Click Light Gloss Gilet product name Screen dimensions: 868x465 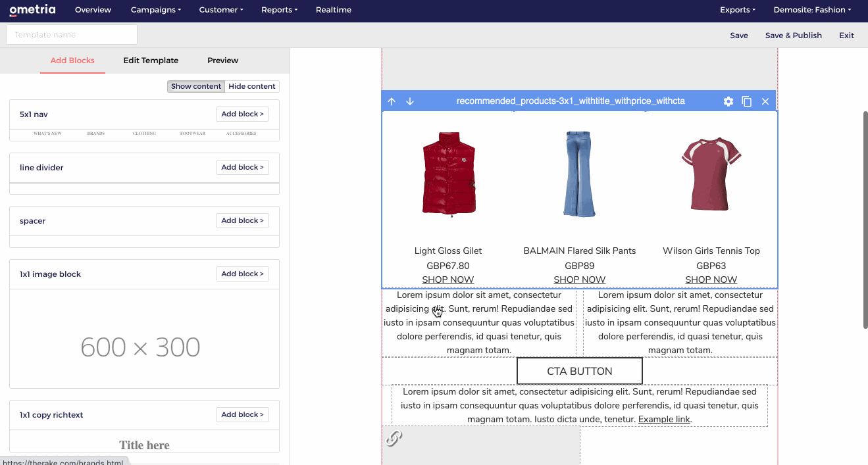click(448, 251)
